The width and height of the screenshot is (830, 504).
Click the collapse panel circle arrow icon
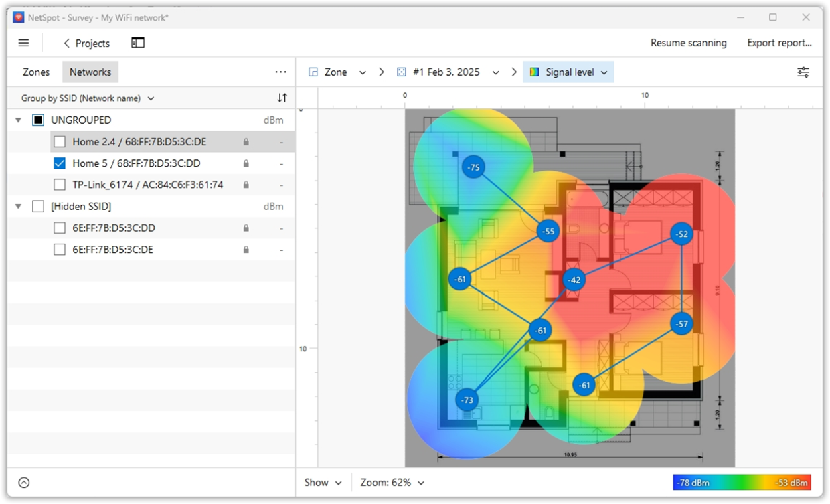tap(24, 483)
